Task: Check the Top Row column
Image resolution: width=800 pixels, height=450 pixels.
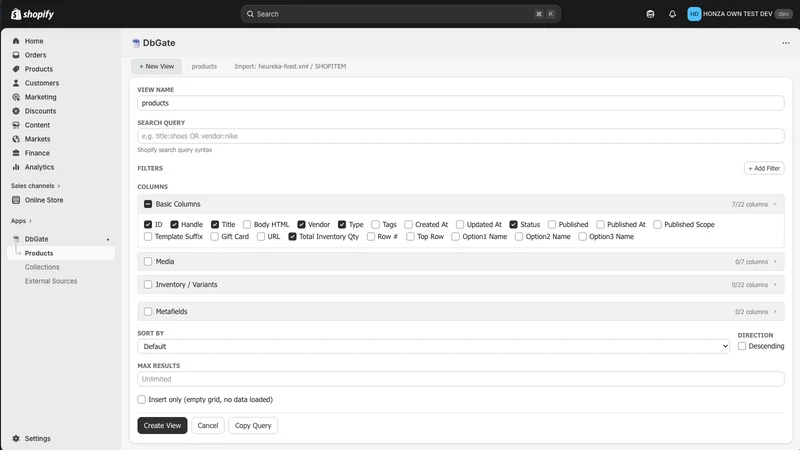Action: pyautogui.click(x=410, y=236)
